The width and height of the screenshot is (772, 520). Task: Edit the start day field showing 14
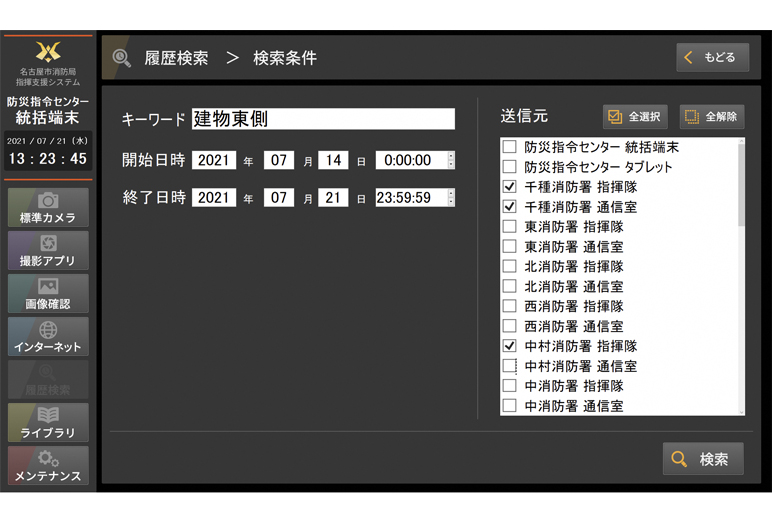pos(333,160)
